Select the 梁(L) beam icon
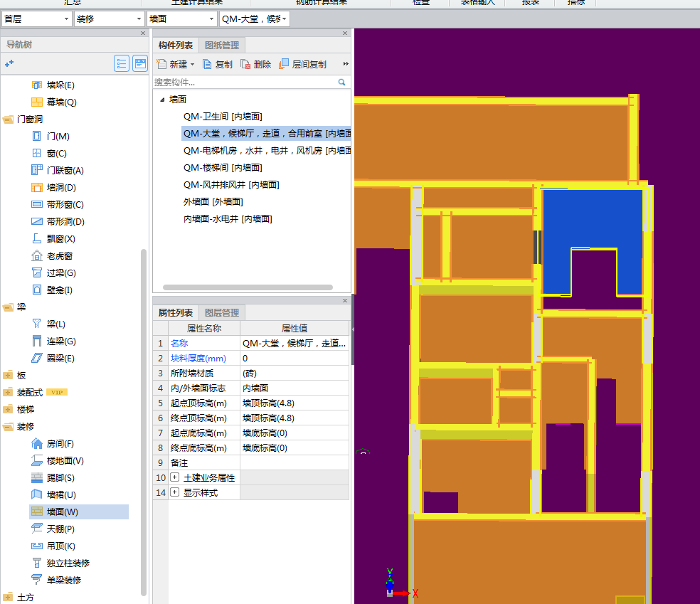The height and width of the screenshot is (604, 700). click(36, 324)
